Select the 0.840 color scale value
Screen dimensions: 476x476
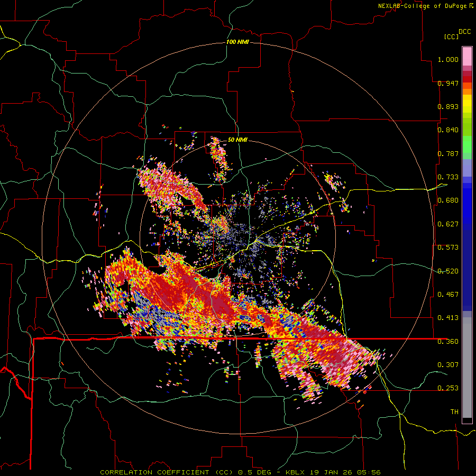click(x=448, y=130)
